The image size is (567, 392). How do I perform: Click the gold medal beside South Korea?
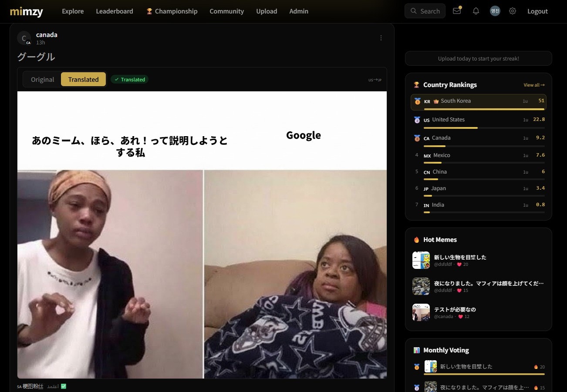[x=418, y=101]
